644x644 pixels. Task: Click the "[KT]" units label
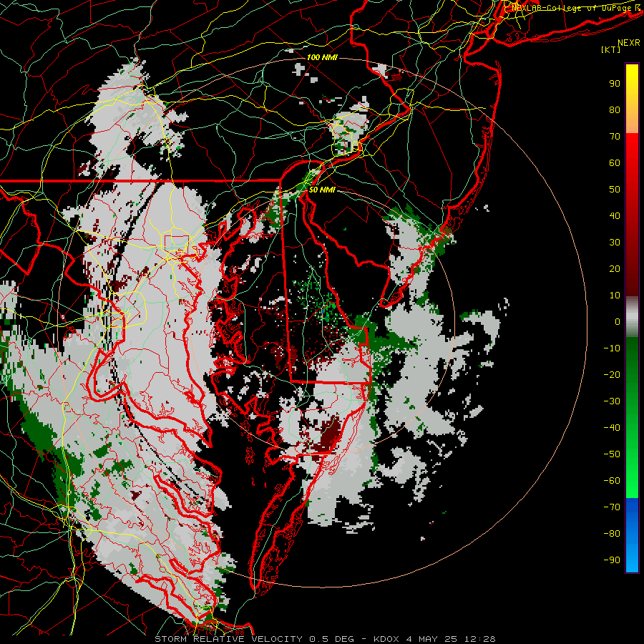coord(611,49)
